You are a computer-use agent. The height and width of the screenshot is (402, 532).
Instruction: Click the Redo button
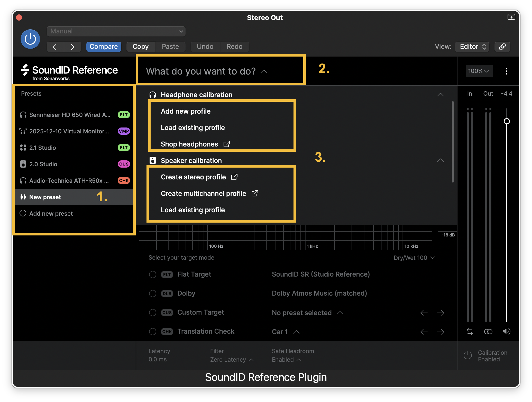(x=234, y=47)
